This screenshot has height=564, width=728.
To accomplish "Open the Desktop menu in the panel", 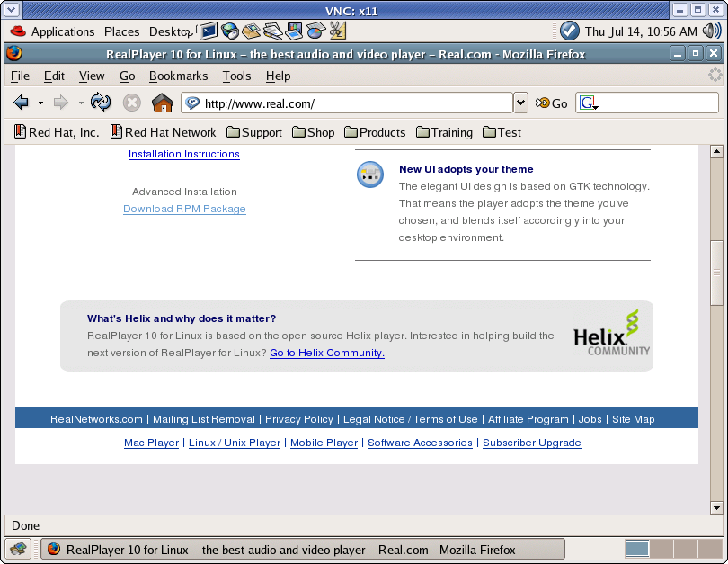I will [169, 31].
